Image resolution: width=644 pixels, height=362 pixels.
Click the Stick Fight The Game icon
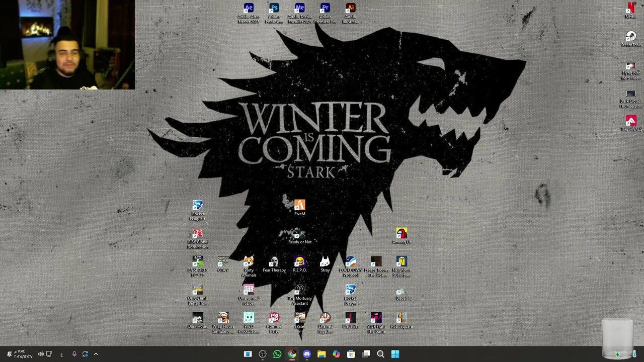(376, 323)
